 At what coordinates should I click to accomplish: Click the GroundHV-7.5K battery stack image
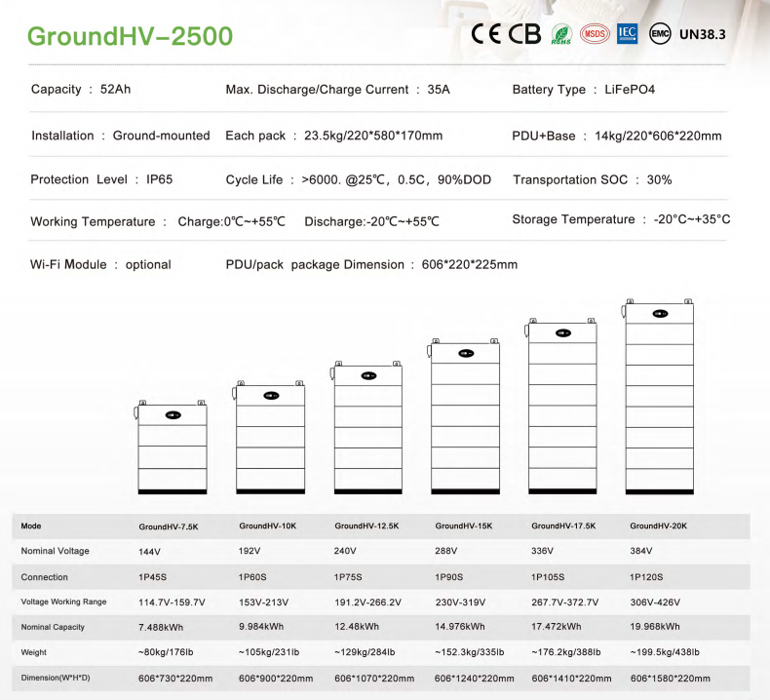coord(173,447)
